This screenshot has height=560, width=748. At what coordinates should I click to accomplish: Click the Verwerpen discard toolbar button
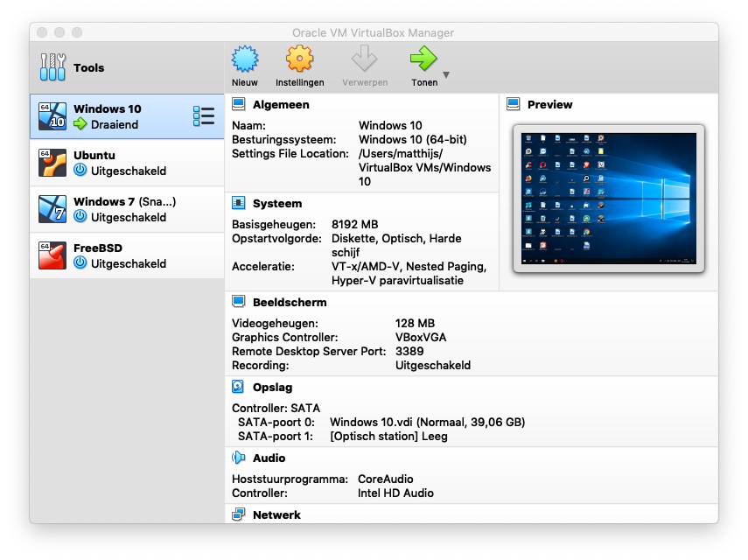[x=363, y=66]
